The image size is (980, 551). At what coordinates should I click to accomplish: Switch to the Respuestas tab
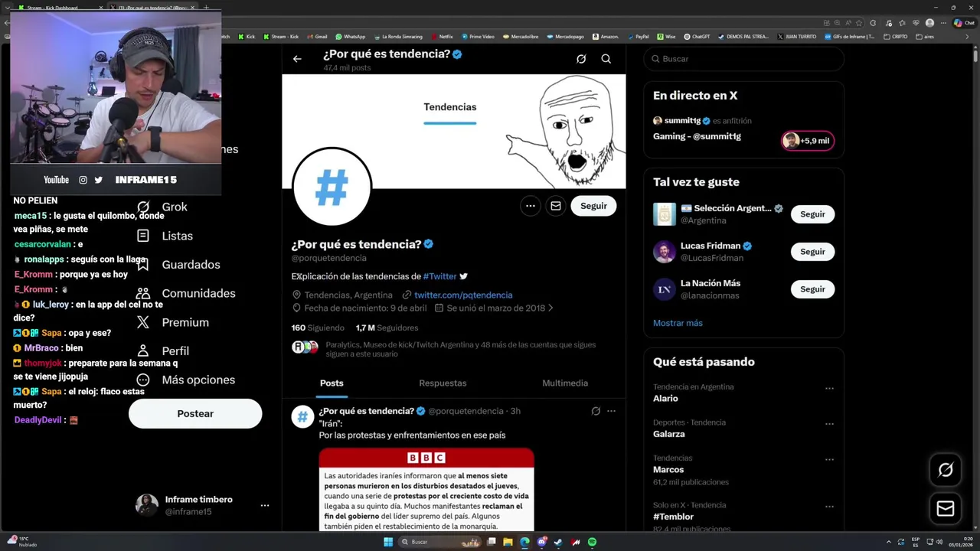[x=443, y=383]
